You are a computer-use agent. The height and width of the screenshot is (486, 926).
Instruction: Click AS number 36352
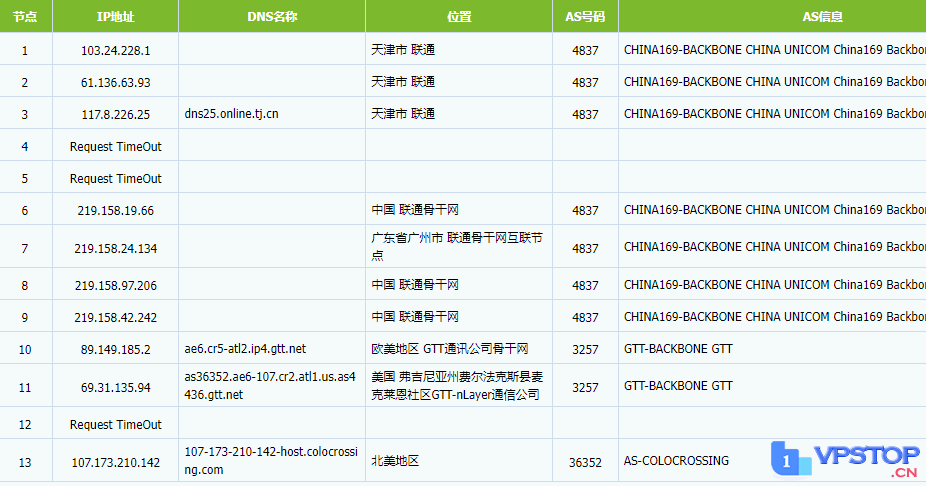click(x=585, y=463)
